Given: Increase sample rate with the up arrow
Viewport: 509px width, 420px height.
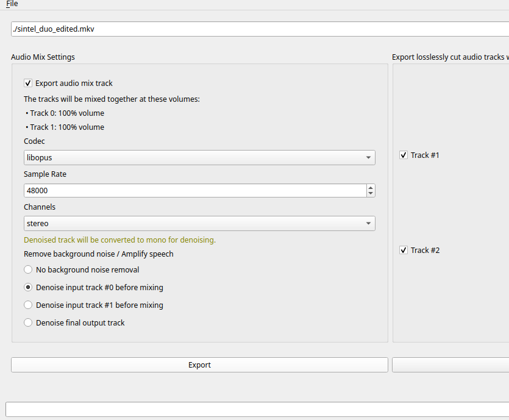Looking at the screenshot, I should 371,188.
